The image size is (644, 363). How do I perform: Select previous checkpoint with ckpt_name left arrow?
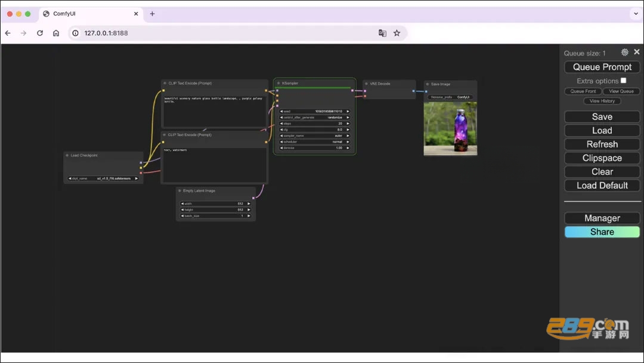[70, 179]
